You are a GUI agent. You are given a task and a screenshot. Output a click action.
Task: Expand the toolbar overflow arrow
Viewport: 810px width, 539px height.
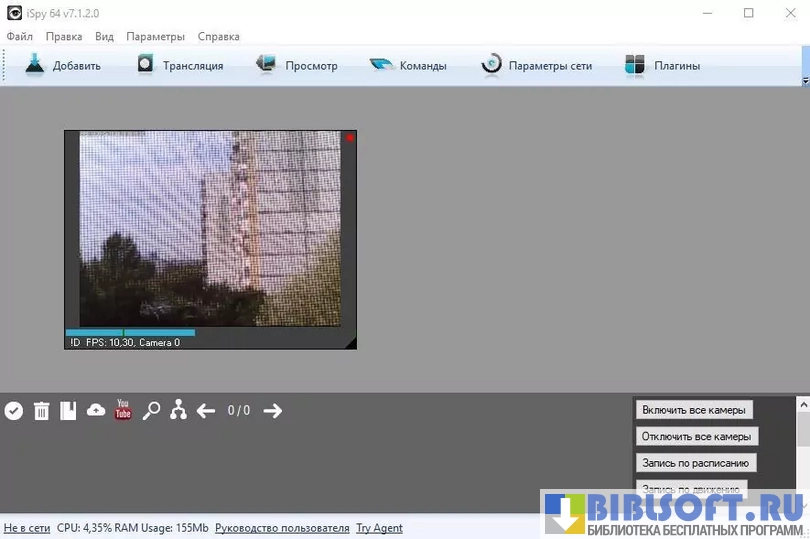pyautogui.click(x=805, y=80)
